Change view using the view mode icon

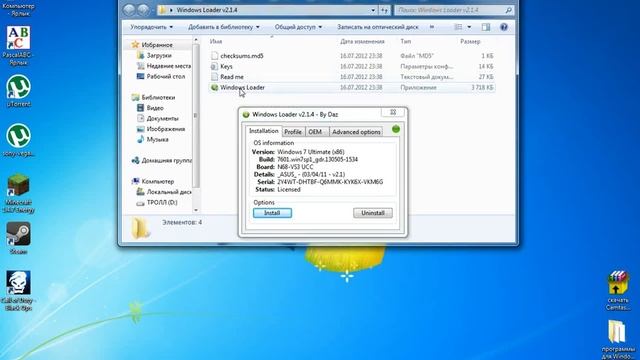(x=458, y=27)
